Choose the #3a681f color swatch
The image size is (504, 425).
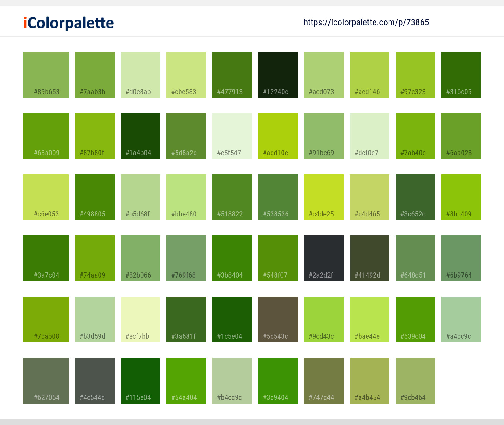(x=186, y=320)
